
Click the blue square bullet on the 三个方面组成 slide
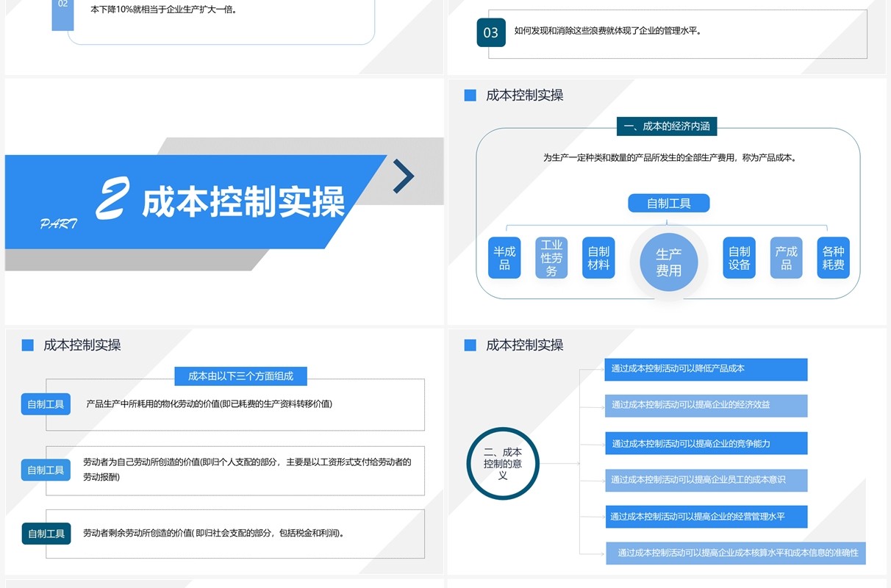28,345
